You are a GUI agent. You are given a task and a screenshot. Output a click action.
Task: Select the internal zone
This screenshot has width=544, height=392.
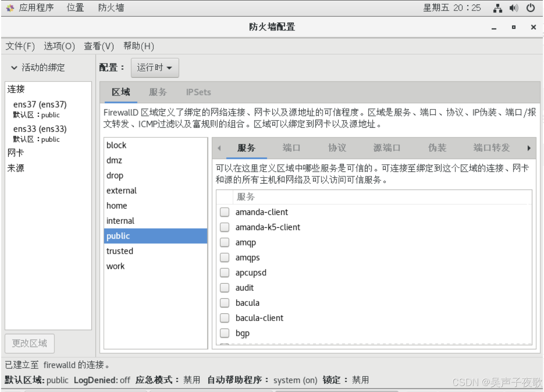[156, 221]
